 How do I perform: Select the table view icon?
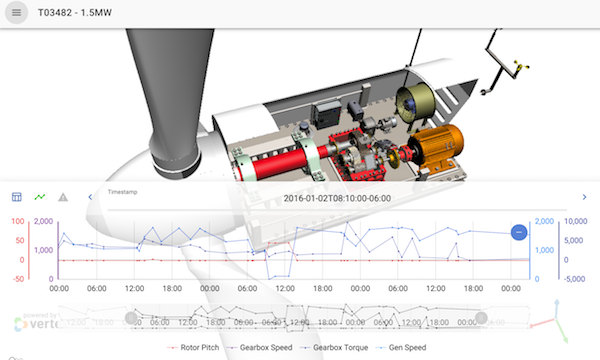coord(16,197)
